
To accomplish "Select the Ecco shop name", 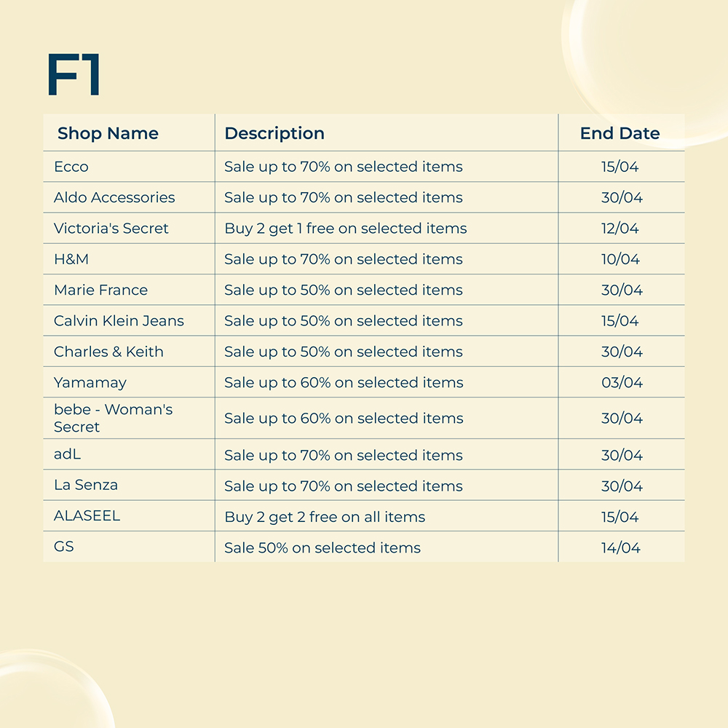I will tap(71, 167).
